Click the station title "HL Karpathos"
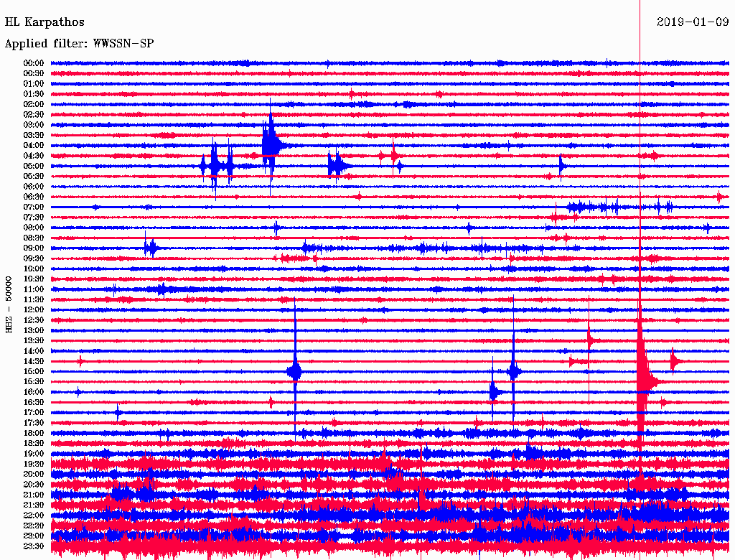 pyautogui.click(x=45, y=22)
